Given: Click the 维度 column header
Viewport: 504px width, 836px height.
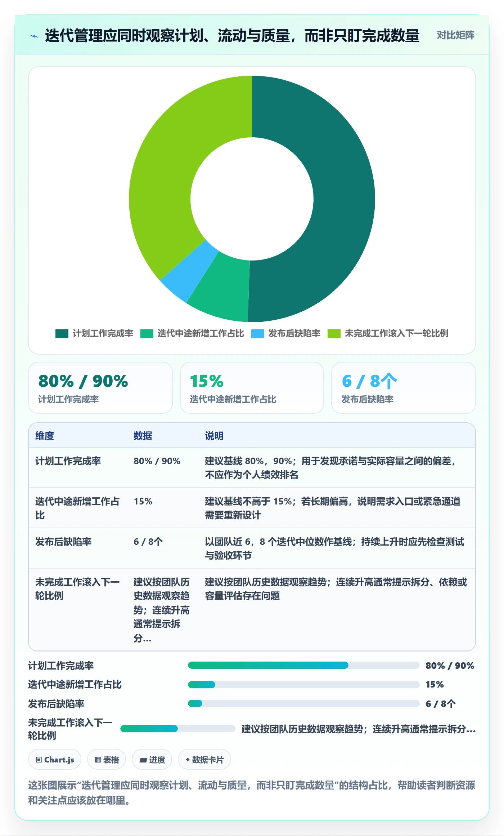Looking at the screenshot, I should click(45, 436).
